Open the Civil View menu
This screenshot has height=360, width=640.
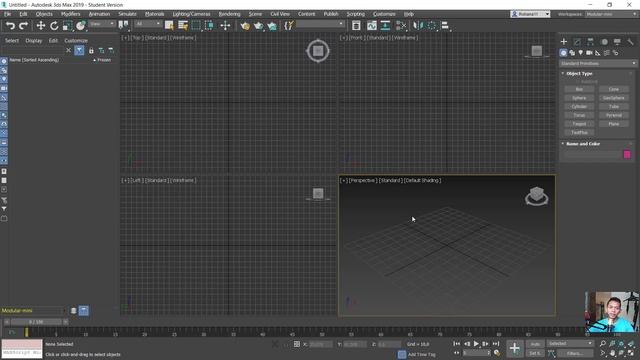(280, 14)
